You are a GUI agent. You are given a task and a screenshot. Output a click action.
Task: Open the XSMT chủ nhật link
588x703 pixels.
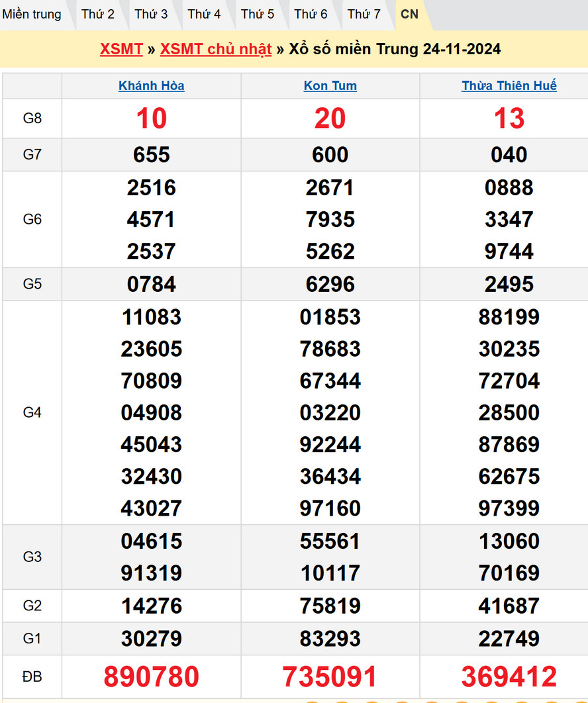click(216, 49)
